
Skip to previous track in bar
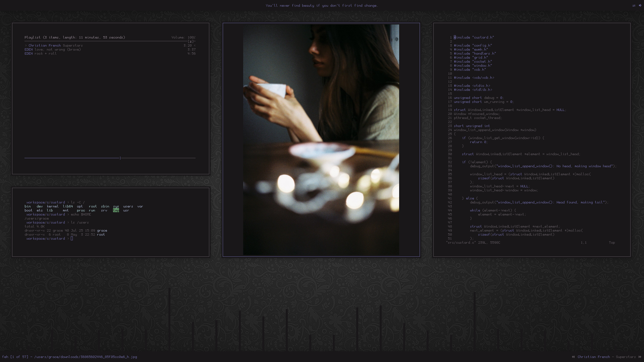point(573,357)
